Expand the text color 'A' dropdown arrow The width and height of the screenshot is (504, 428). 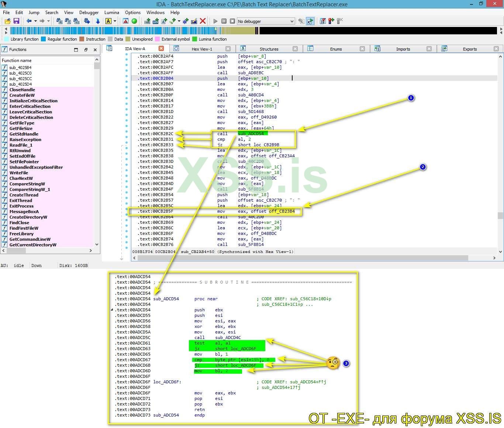click(x=115, y=21)
